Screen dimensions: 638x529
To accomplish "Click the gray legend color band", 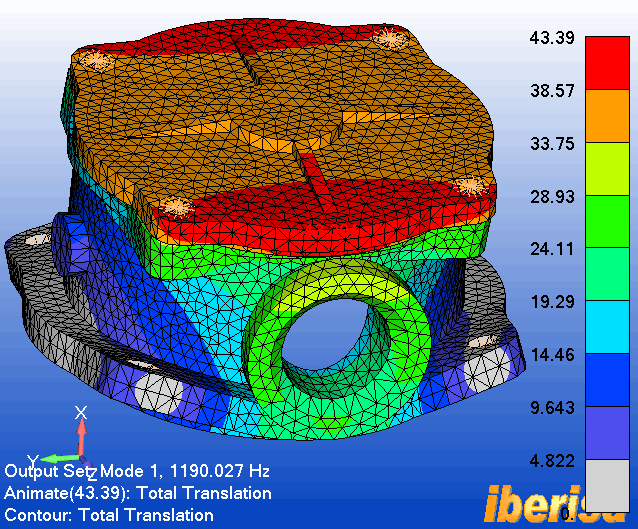I will coord(607,485).
